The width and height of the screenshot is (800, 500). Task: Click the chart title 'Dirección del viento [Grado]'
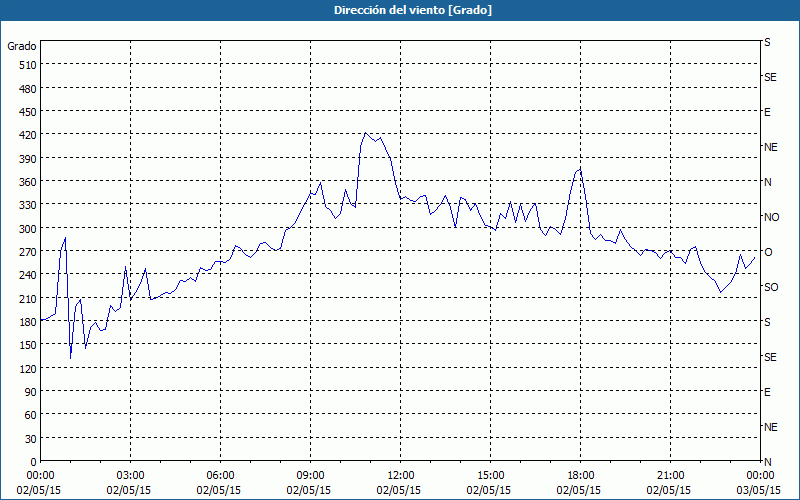click(413, 10)
